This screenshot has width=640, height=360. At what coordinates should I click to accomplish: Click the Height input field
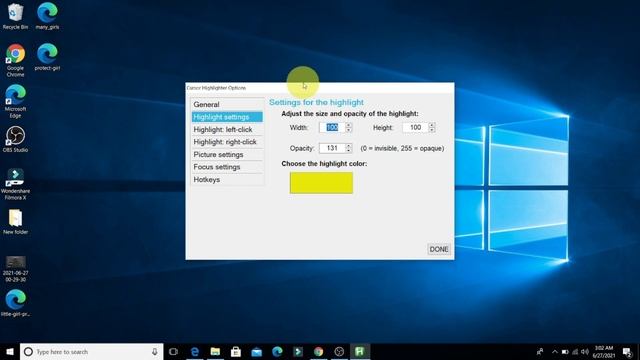[416, 127]
